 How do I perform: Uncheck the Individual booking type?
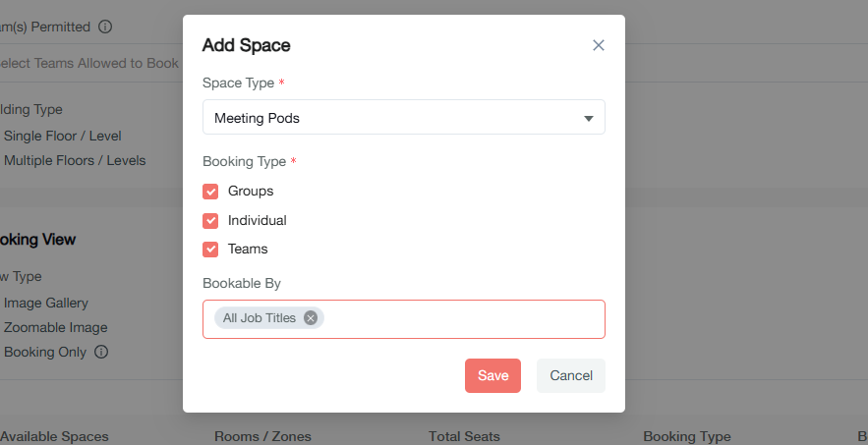pos(210,221)
